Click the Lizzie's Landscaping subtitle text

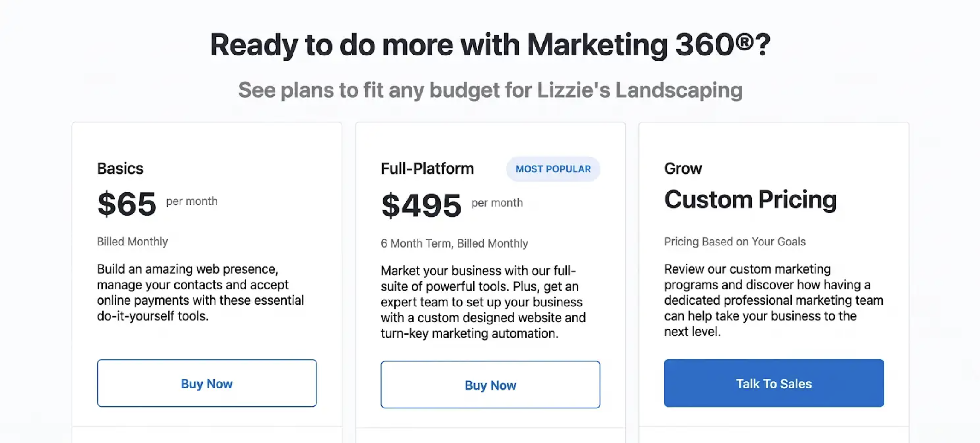pyautogui.click(x=490, y=90)
